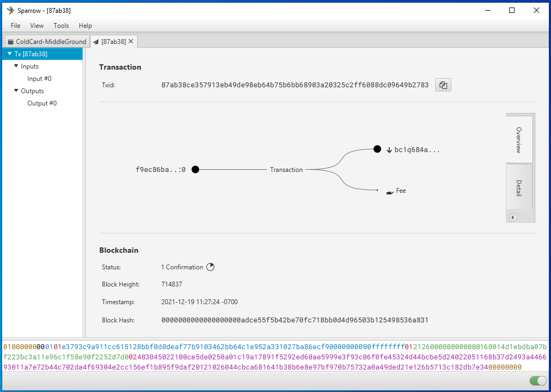The height and width of the screenshot is (392, 551).
Task: Click the fee coins icon
Action: tap(390, 192)
